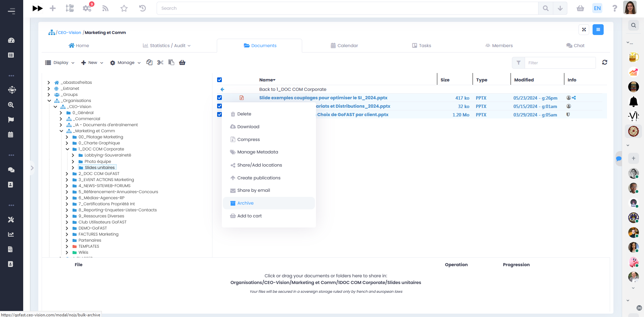Switch to the Calendar tab
The width and height of the screenshot is (644, 317).
coord(344,46)
